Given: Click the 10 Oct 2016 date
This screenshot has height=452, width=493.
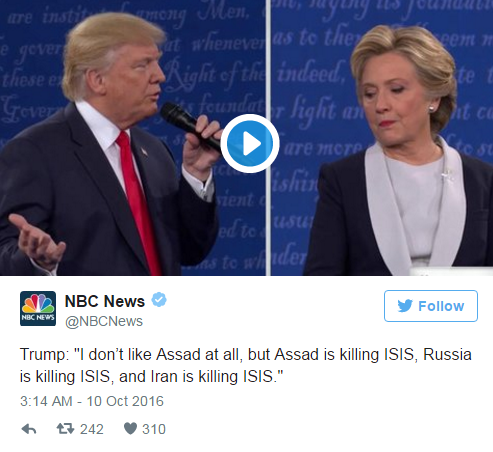Looking at the screenshot, I should (x=125, y=401).
